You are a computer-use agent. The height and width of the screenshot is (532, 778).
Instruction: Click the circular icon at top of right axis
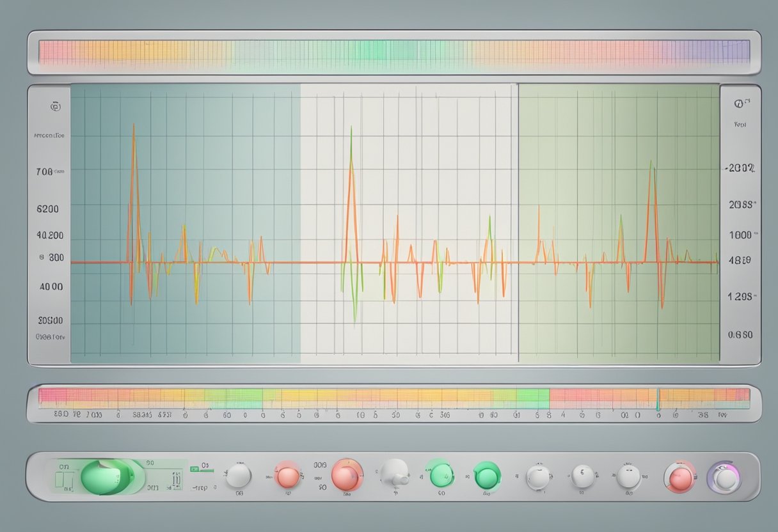[739, 102]
